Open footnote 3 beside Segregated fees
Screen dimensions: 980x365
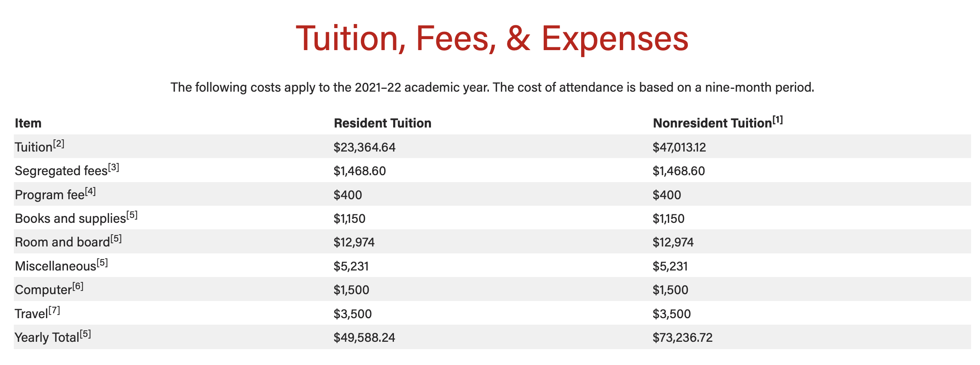click(x=114, y=167)
